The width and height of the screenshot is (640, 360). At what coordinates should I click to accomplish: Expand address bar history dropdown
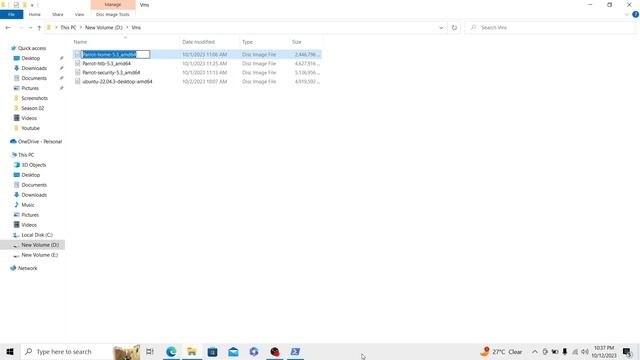[x=441, y=27]
